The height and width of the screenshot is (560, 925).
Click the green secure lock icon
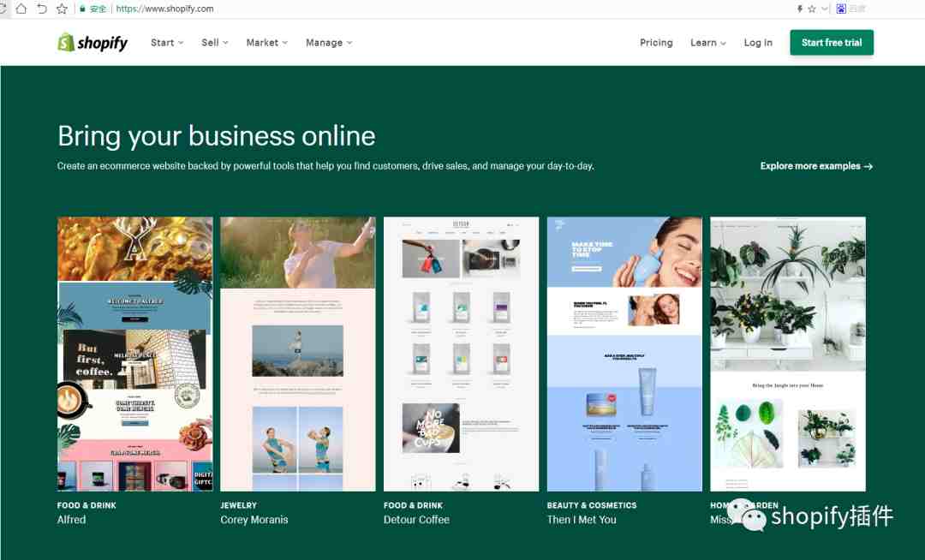pyautogui.click(x=82, y=9)
